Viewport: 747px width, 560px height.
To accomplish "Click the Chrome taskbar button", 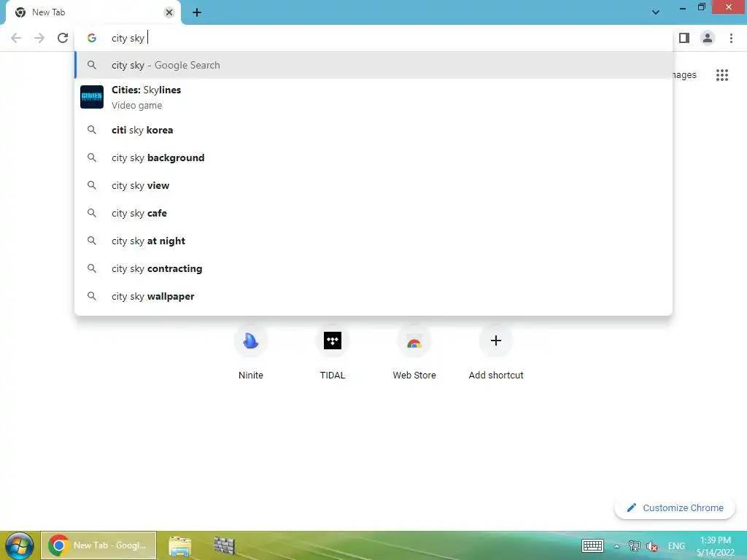I will [98, 545].
